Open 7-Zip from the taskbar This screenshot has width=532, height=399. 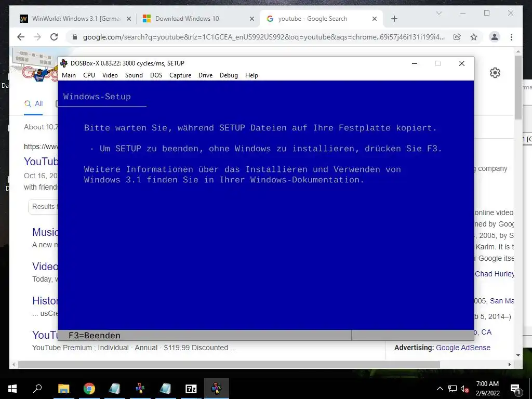[x=191, y=389]
